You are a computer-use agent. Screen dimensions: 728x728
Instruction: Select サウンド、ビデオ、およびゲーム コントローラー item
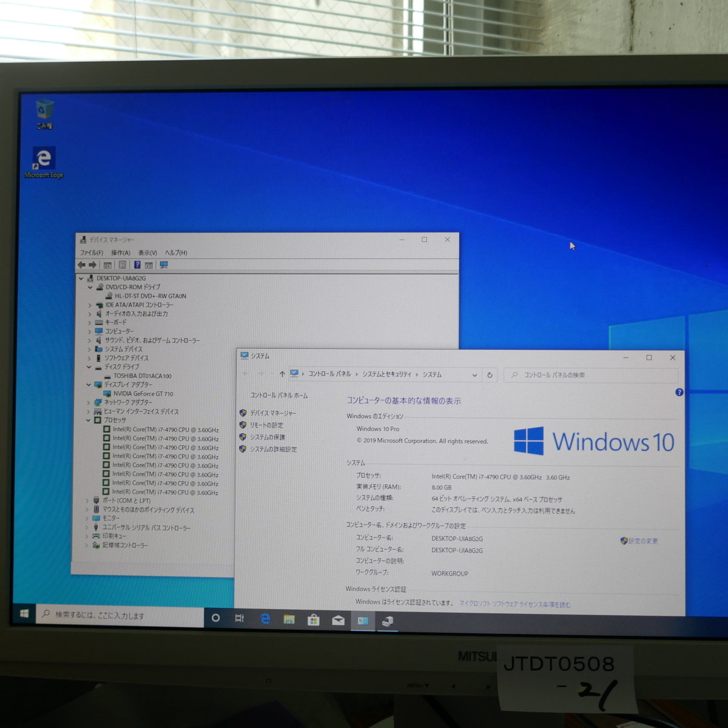tap(152, 340)
